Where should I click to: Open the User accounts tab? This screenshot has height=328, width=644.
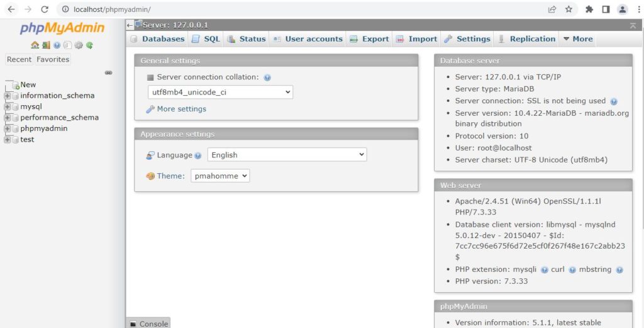coord(308,39)
